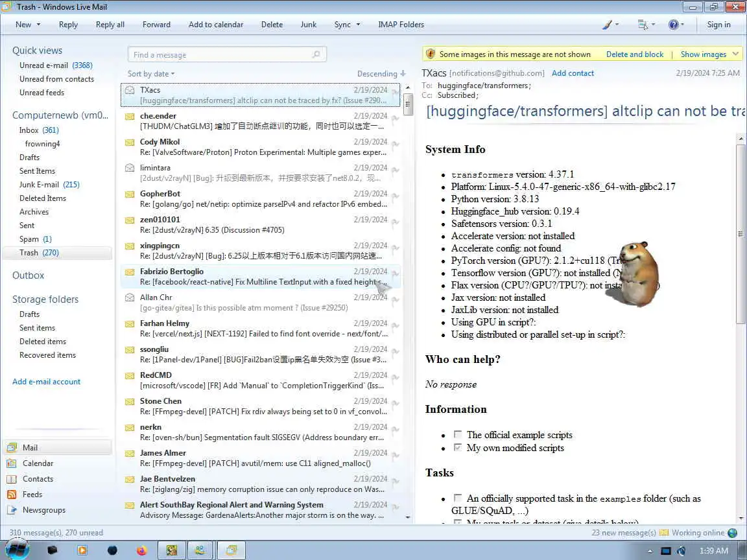Image resolution: width=747 pixels, height=560 pixels.
Task: Expand the security bar options chevron
Action: pos(735,54)
